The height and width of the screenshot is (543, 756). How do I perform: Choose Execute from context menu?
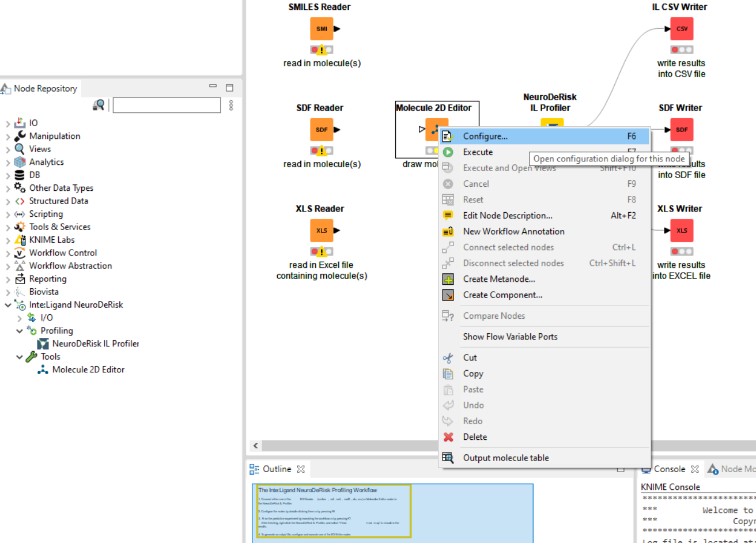[545, 152]
